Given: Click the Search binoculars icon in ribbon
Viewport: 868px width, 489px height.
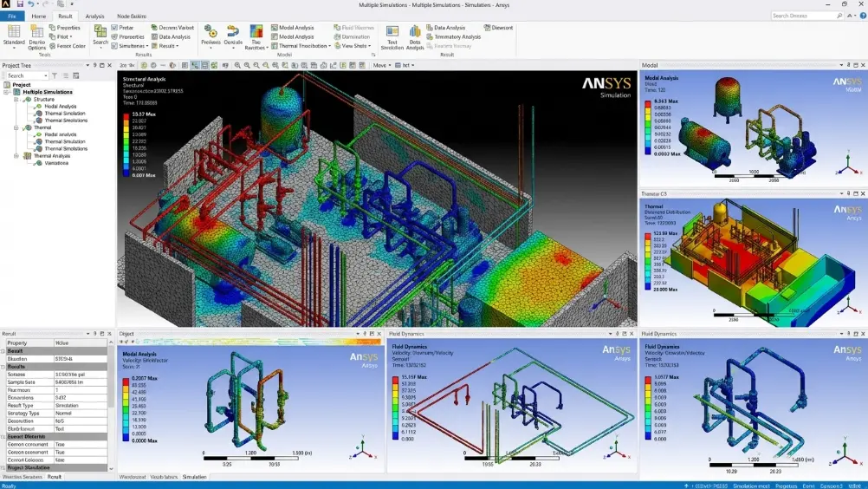Looking at the screenshot, I should click(100, 31).
